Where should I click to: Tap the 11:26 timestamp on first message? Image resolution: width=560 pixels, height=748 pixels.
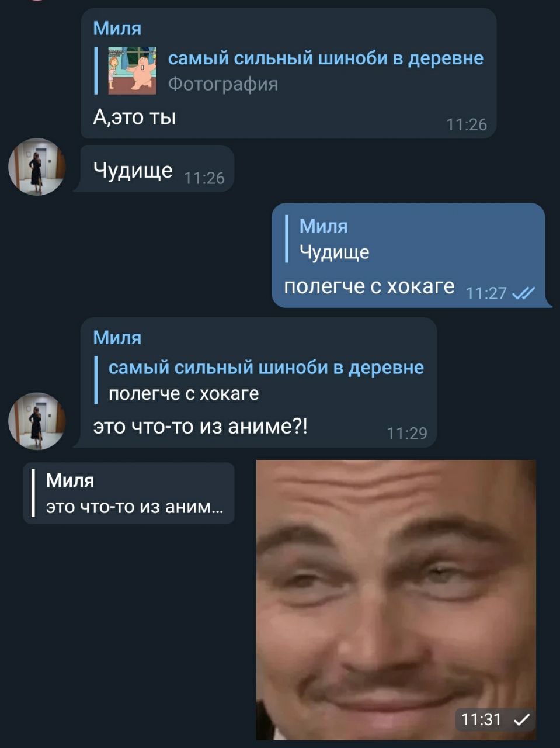pyautogui.click(x=466, y=124)
